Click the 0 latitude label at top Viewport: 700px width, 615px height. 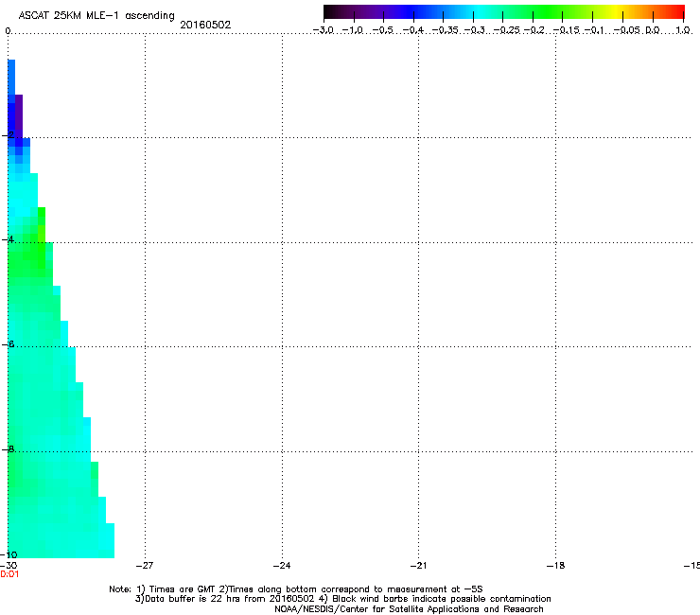(x=8, y=31)
